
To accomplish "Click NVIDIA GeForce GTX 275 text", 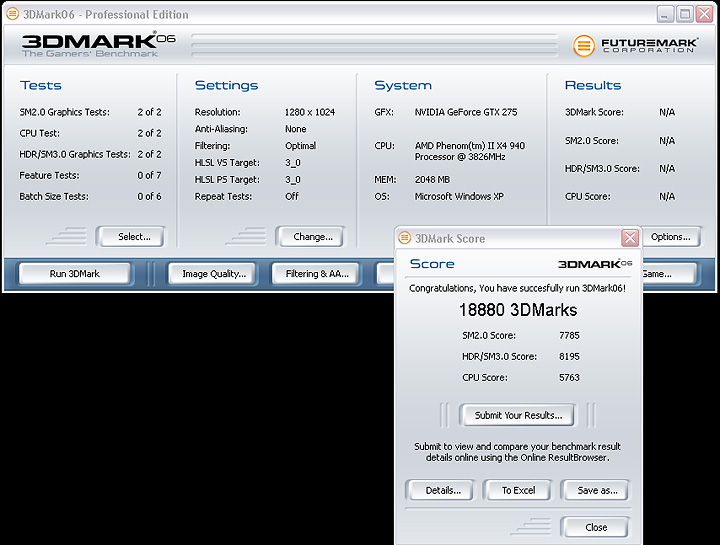I will pyautogui.click(x=466, y=112).
